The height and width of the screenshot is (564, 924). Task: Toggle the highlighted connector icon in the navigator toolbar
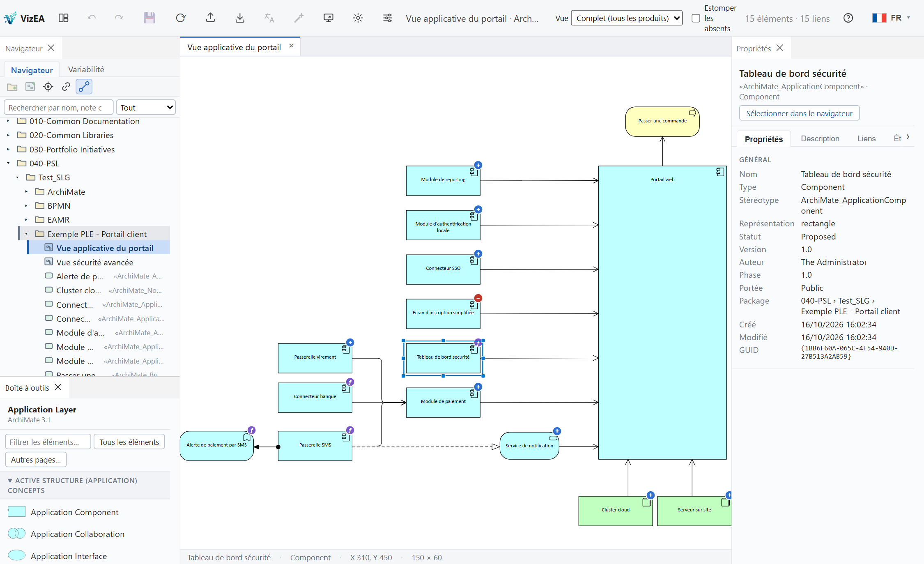point(84,87)
